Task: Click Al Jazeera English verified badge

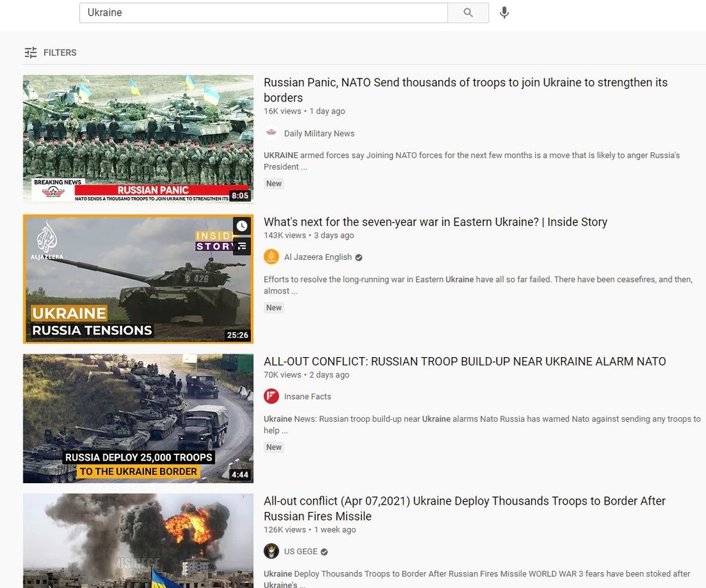Action: pyautogui.click(x=359, y=258)
